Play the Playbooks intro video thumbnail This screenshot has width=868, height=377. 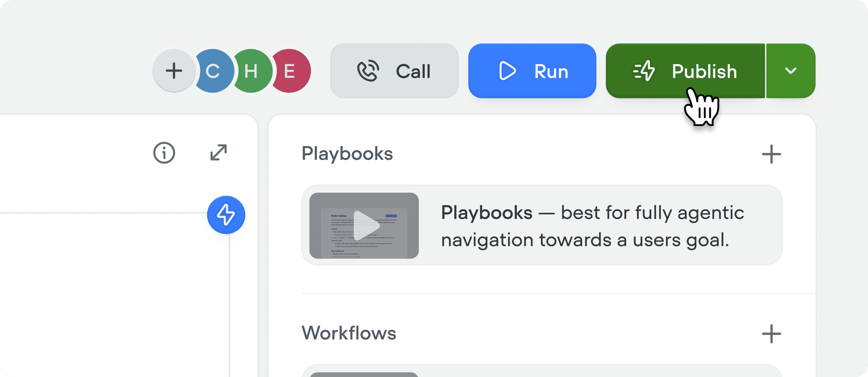point(364,226)
